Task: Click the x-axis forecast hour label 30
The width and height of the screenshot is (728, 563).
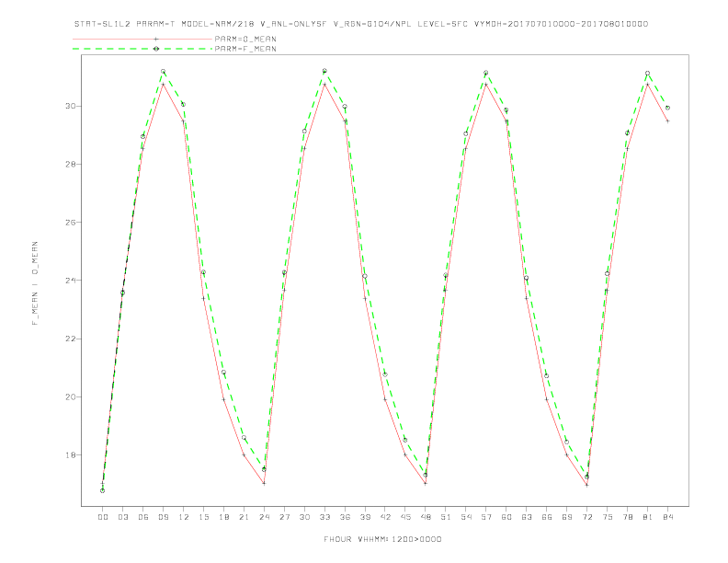Action: coord(304,517)
